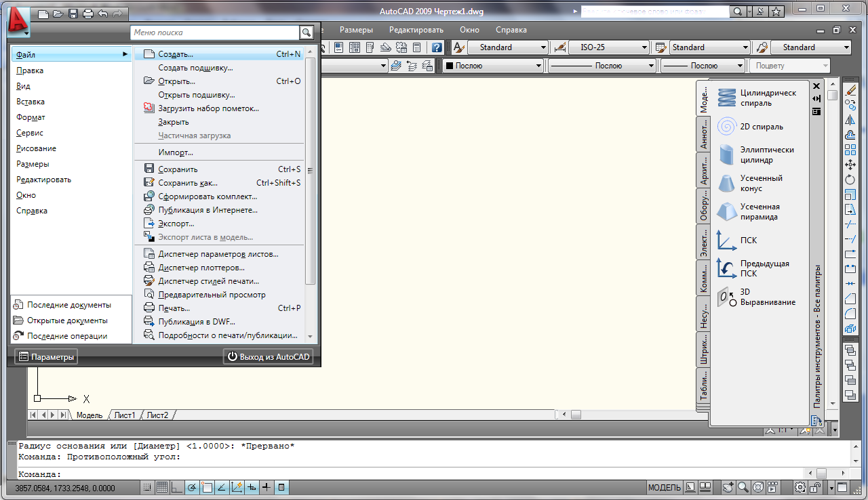Click the Favorites star icon in title bar
The image size is (868, 500).
[776, 12]
